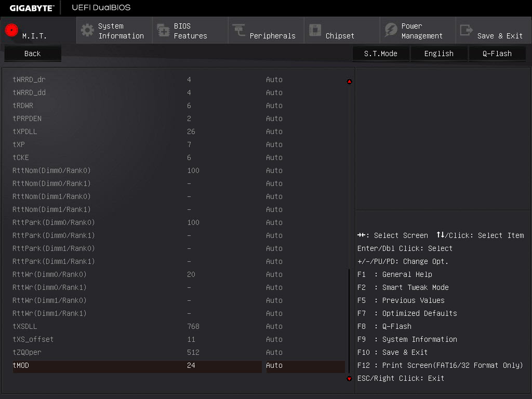
Task: Click the red scroll-up arrow
Action: point(349,82)
